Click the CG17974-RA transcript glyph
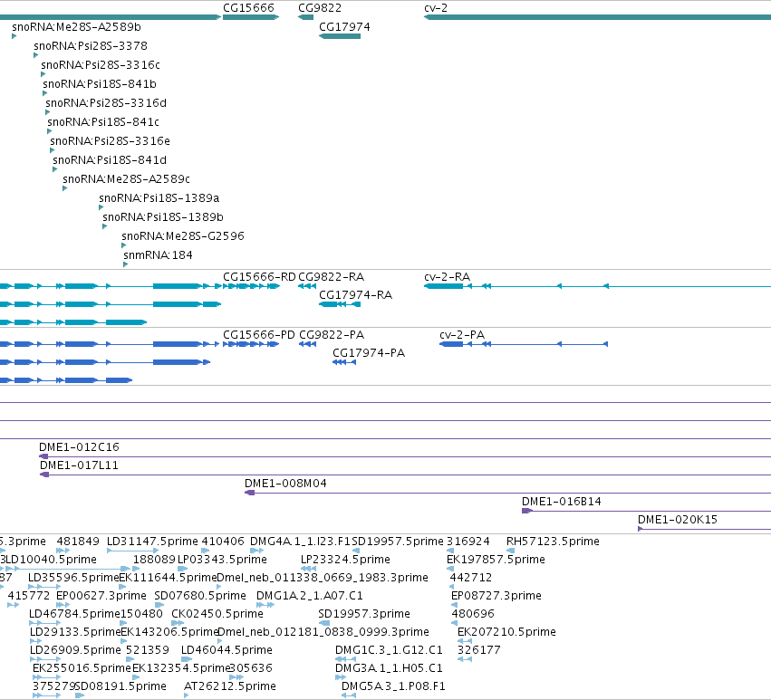Image resolution: width=771 pixels, height=700 pixels. 340,304
